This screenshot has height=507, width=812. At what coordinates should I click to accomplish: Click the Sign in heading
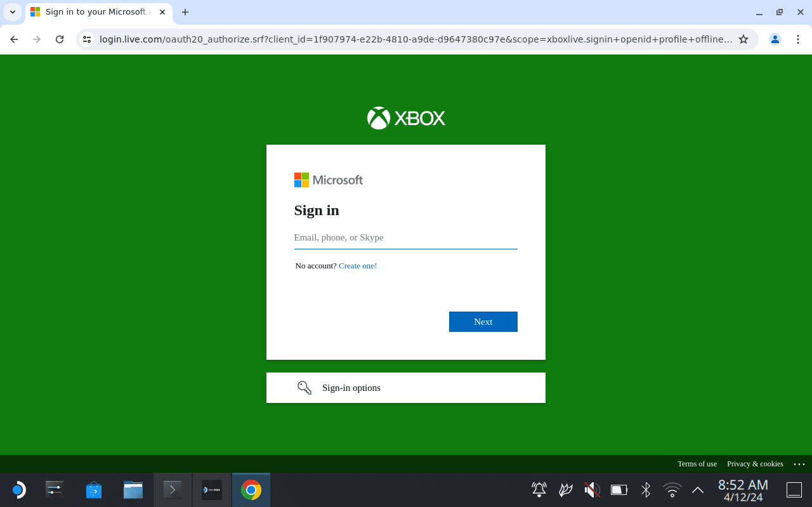click(x=317, y=211)
